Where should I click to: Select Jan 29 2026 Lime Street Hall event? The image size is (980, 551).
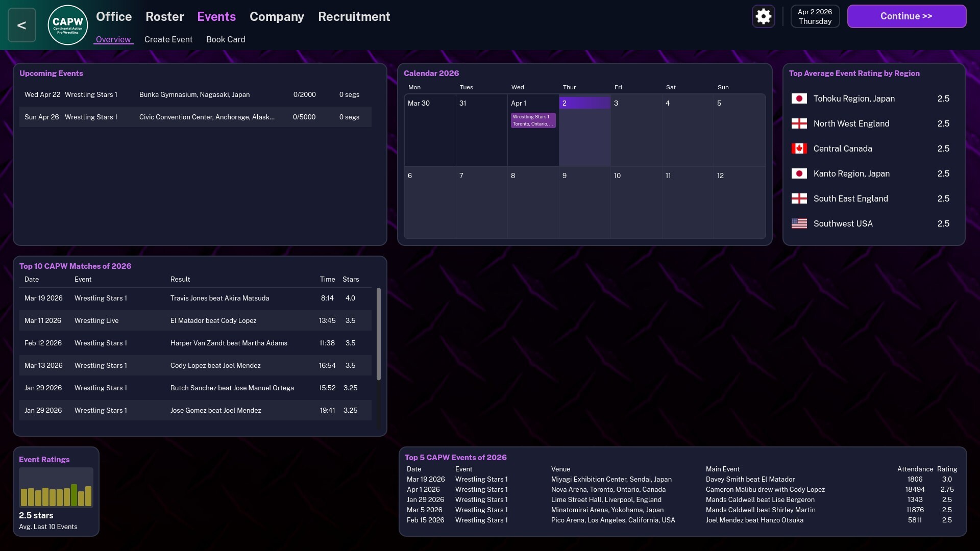(x=682, y=499)
